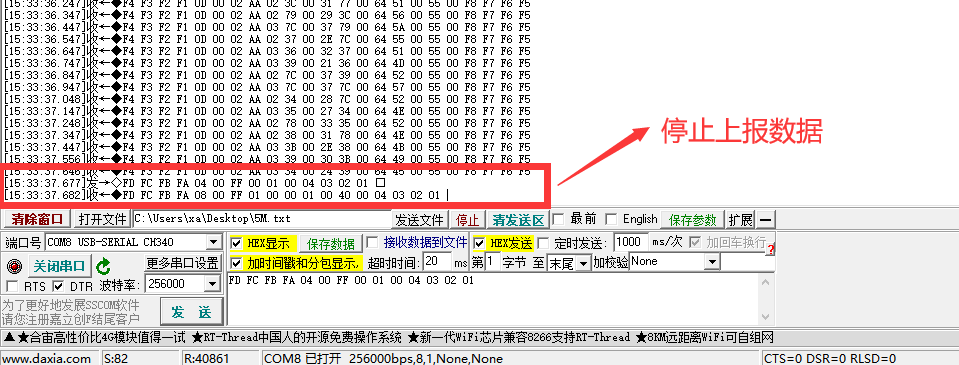Click the green refresh ports icon

tap(103, 266)
